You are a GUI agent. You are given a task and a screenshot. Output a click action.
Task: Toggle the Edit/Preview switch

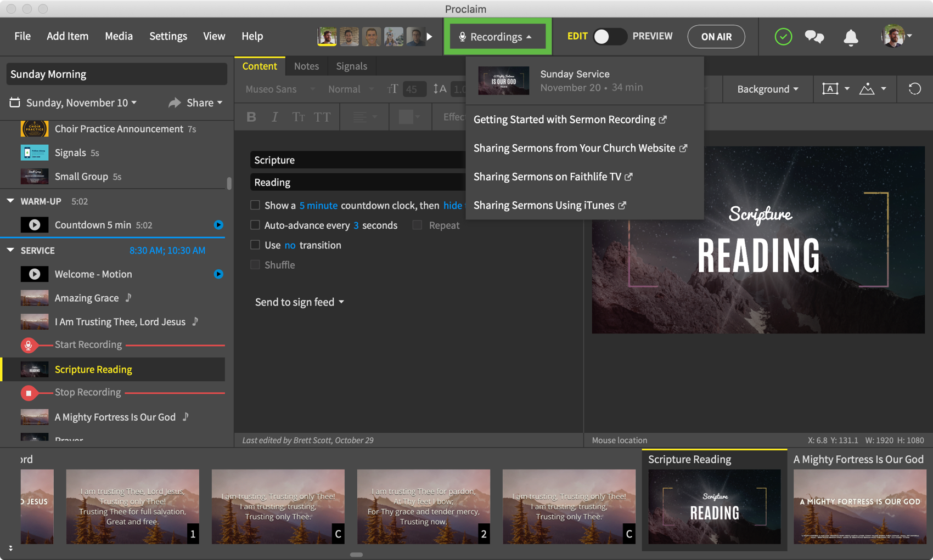click(610, 37)
